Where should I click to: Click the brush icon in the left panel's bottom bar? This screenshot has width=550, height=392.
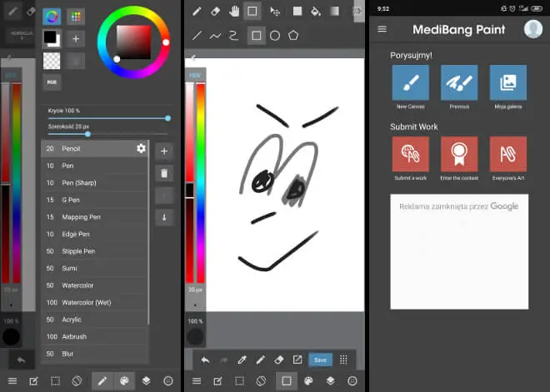click(x=102, y=381)
